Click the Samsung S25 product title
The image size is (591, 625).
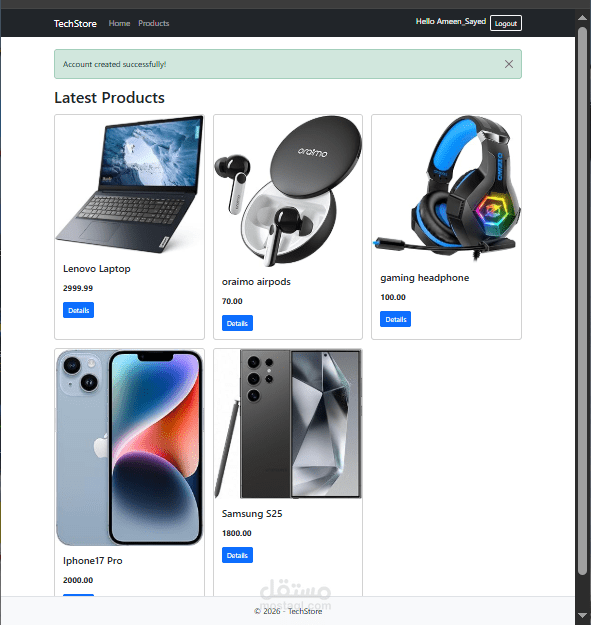pyautogui.click(x=252, y=514)
